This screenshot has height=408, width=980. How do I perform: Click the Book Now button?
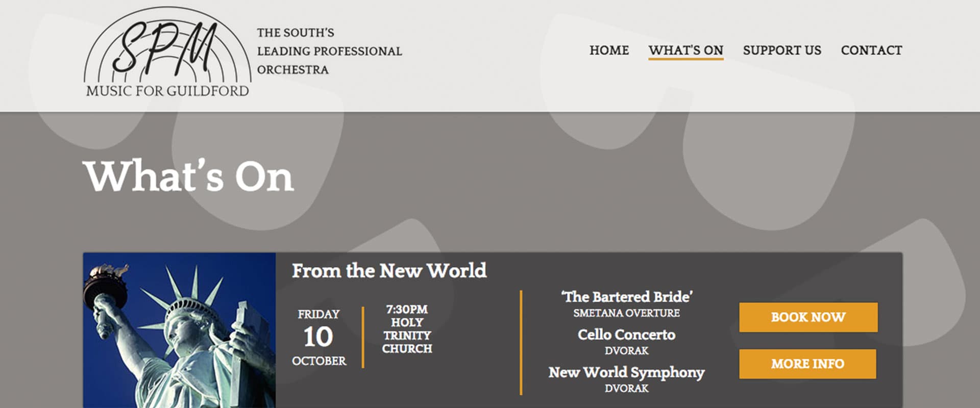coord(808,317)
